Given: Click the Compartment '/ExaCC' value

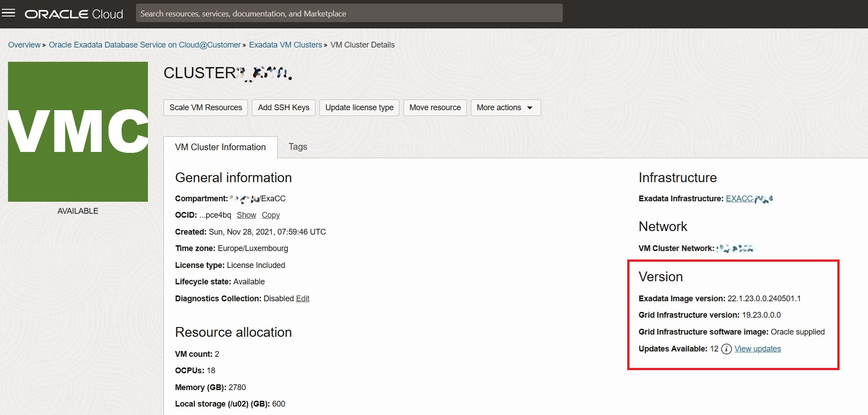Looking at the screenshot, I should (273, 199).
